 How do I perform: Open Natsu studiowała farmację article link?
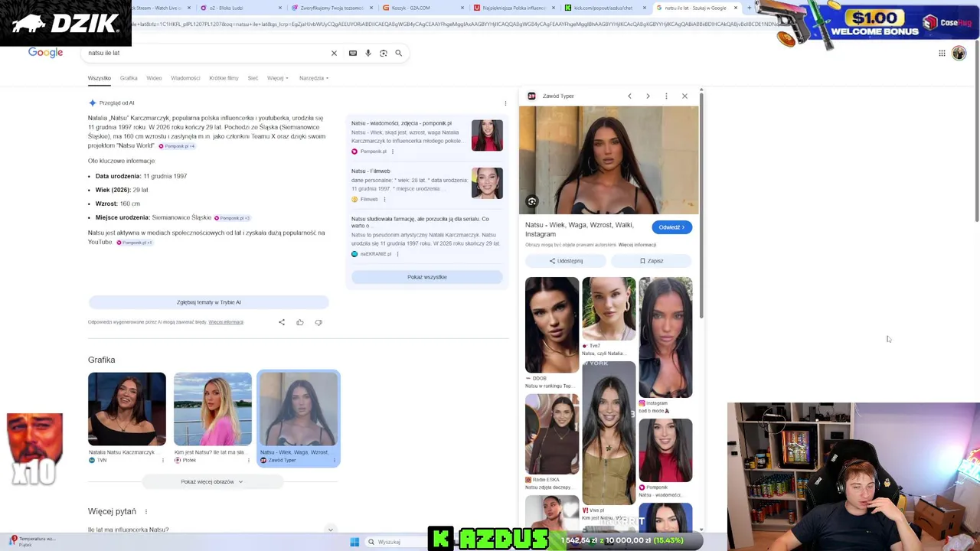[x=420, y=222]
